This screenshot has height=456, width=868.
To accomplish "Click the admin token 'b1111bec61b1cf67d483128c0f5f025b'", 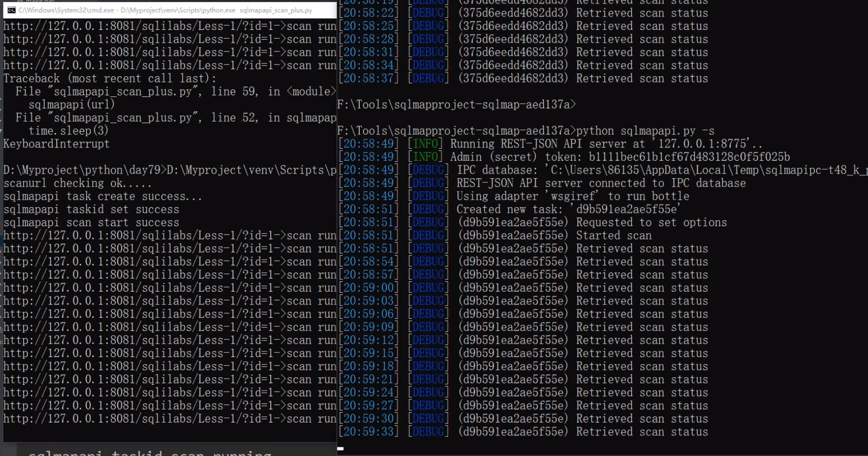I will 689,157.
